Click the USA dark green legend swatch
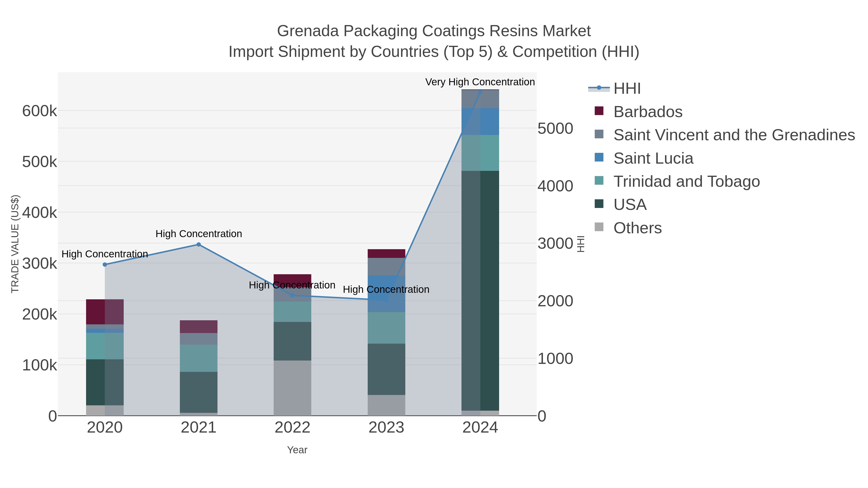Viewport: 868px width, 488px height. (x=599, y=204)
